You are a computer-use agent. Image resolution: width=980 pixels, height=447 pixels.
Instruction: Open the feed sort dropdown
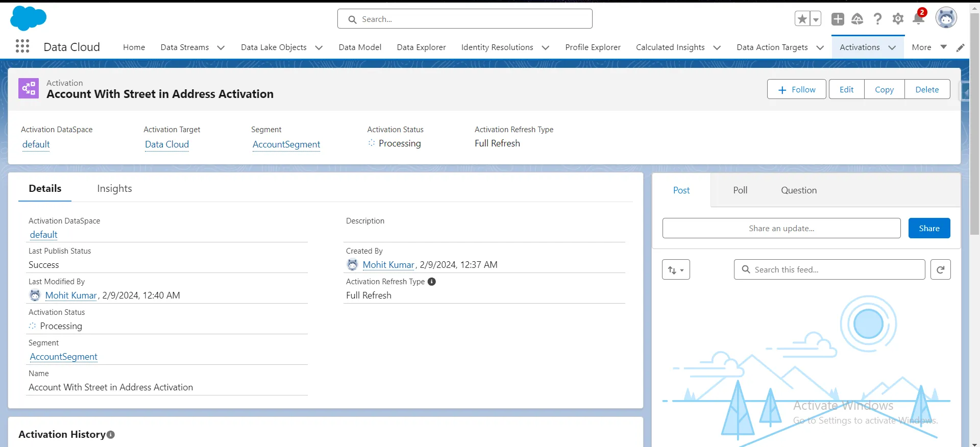pyautogui.click(x=676, y=269)
